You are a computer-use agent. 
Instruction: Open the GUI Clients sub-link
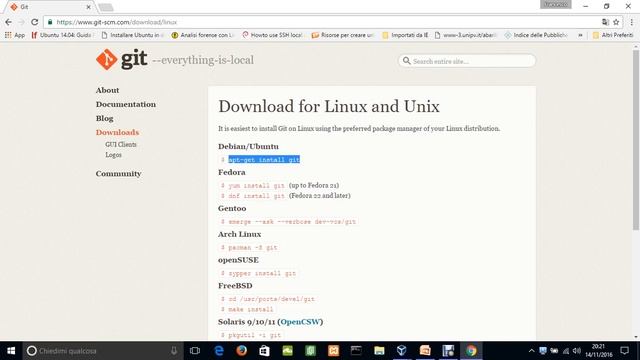click(x=121, y=144)
